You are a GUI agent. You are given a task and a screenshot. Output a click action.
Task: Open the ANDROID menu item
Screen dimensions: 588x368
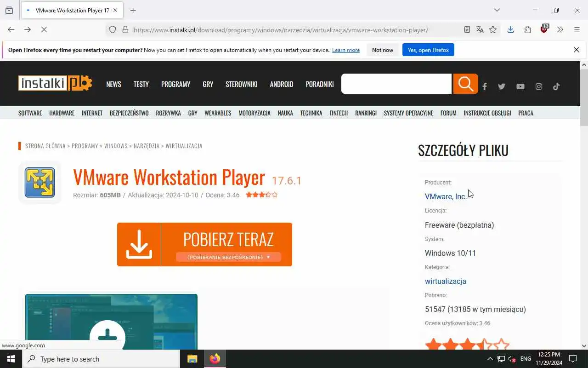(x=282, y=84)
